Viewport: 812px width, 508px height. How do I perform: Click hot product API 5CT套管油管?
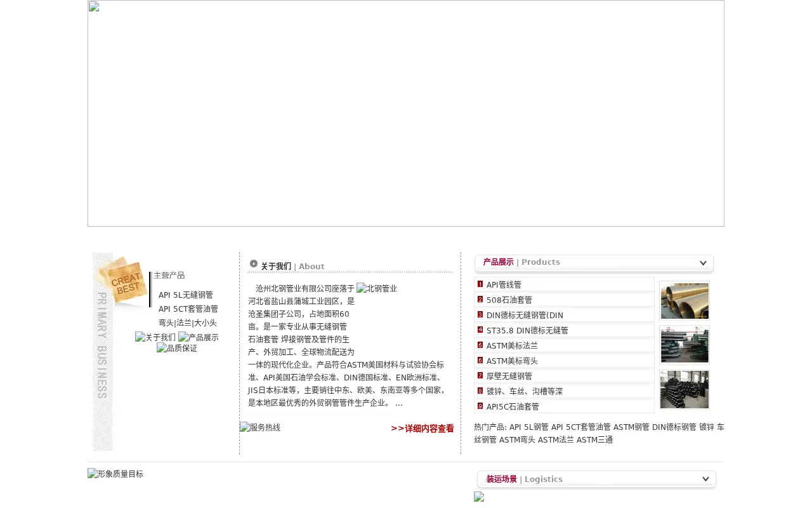[581, 427]
